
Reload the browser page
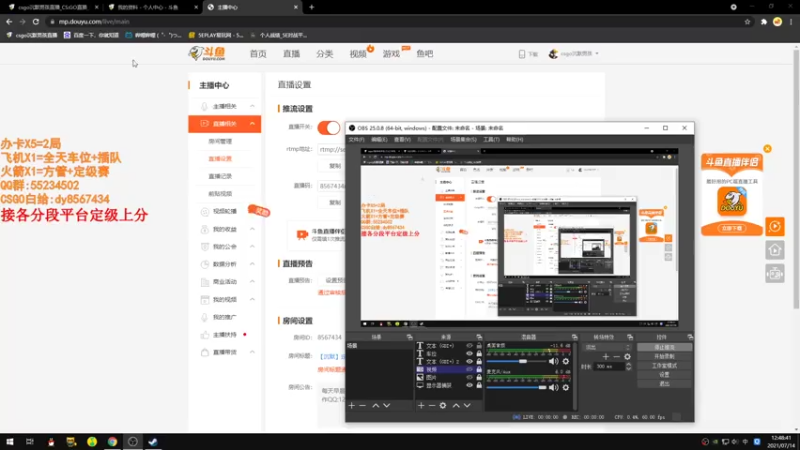point(36,21)
